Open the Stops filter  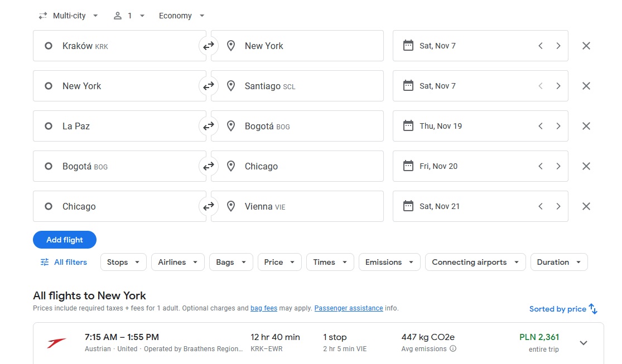[x=123, y=262]
